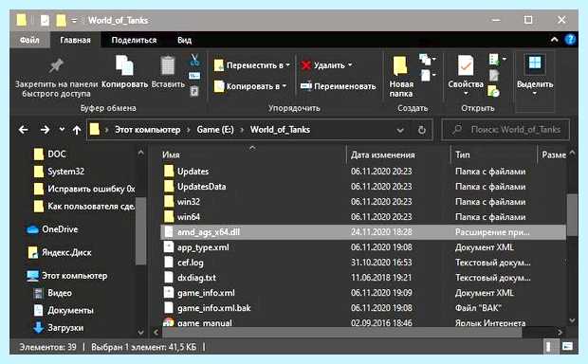Click Game (E:) in address bar

tap(215, 130)
